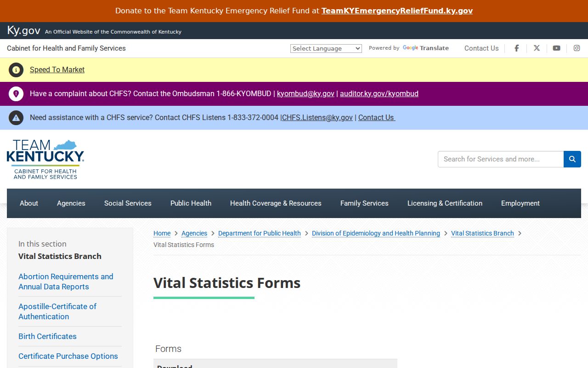
Task: Go to Agencies in the breadcrumb
Action: tap(194, 233)
